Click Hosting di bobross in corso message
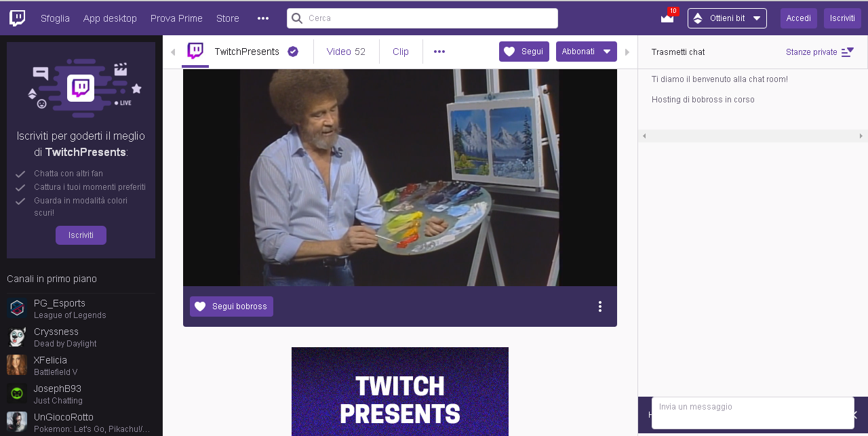This screenshot has height=436, width=868. point(703,100)
